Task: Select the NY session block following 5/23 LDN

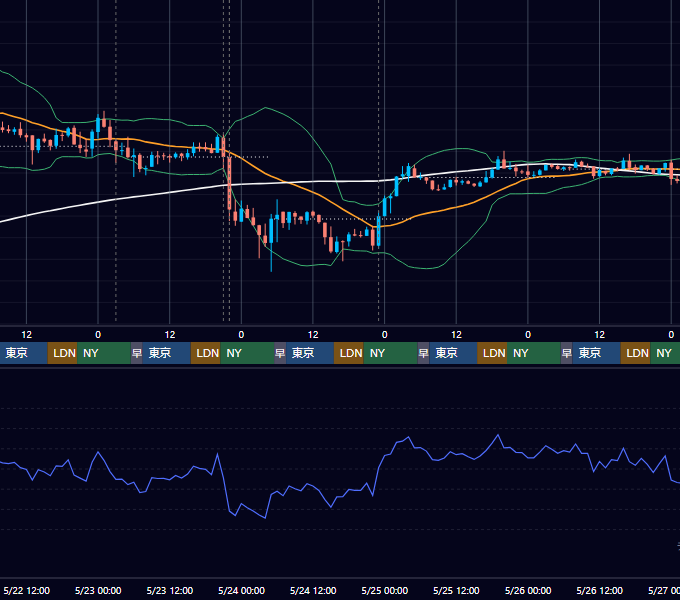Action: [x=247, y=353]
